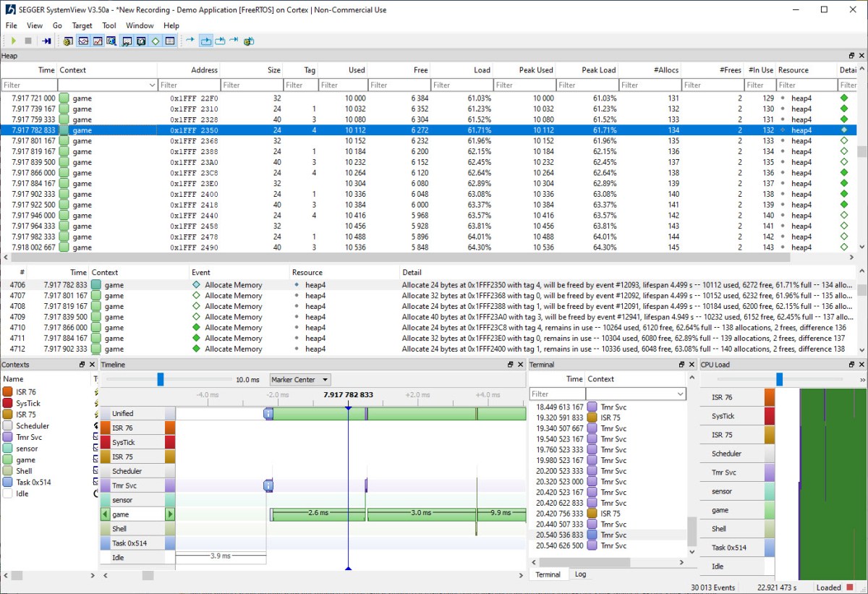Screen dimensions: 868x594
Task: Open the Target menu
Action: [82, 25]
